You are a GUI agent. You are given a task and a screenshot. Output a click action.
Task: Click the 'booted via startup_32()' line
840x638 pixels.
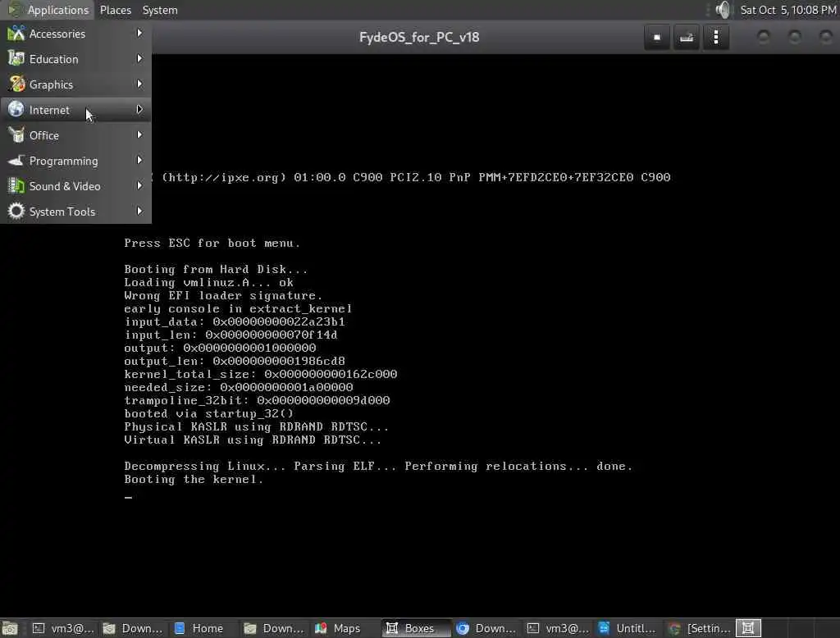click(209, 413)
